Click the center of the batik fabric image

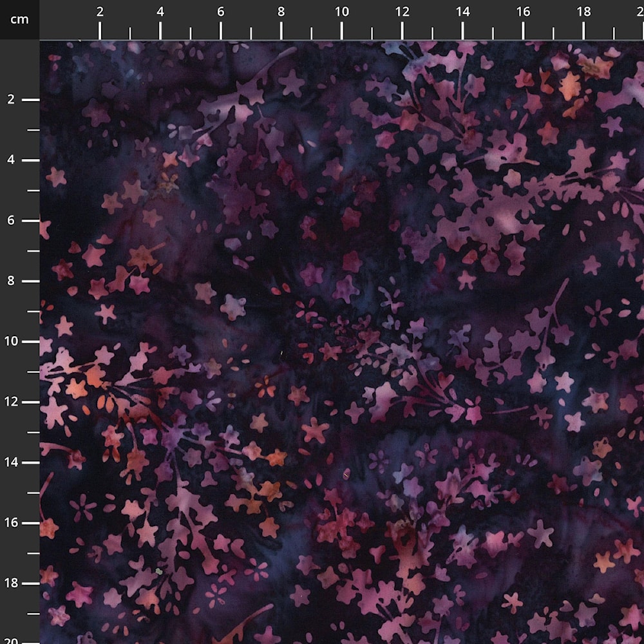(x=342, y=342)
